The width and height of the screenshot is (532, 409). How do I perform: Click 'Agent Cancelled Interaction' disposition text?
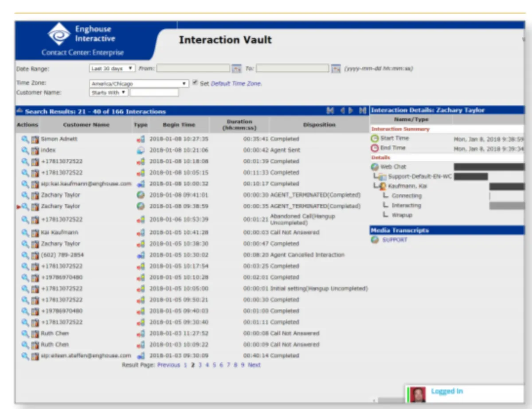pyautogui.click(x=307, y=255)
